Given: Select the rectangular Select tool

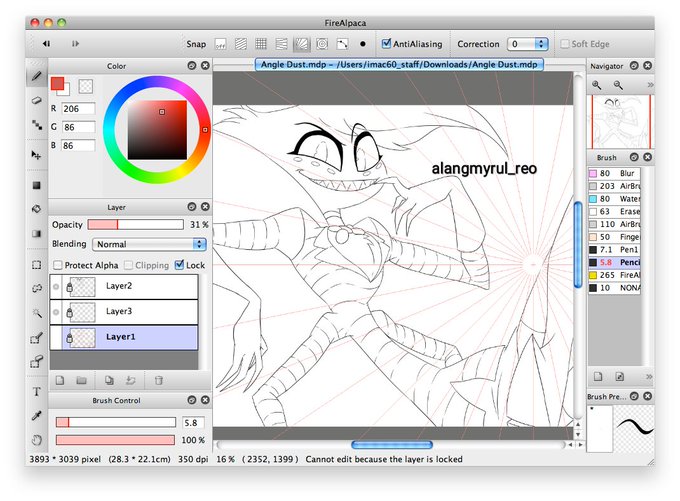Looking at the screenshot, I should [x=36, y=265].
